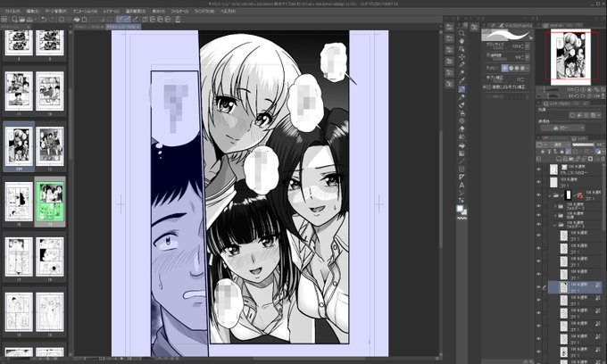Toggle visibility of フォルダー 2 folder

(538, 206)
